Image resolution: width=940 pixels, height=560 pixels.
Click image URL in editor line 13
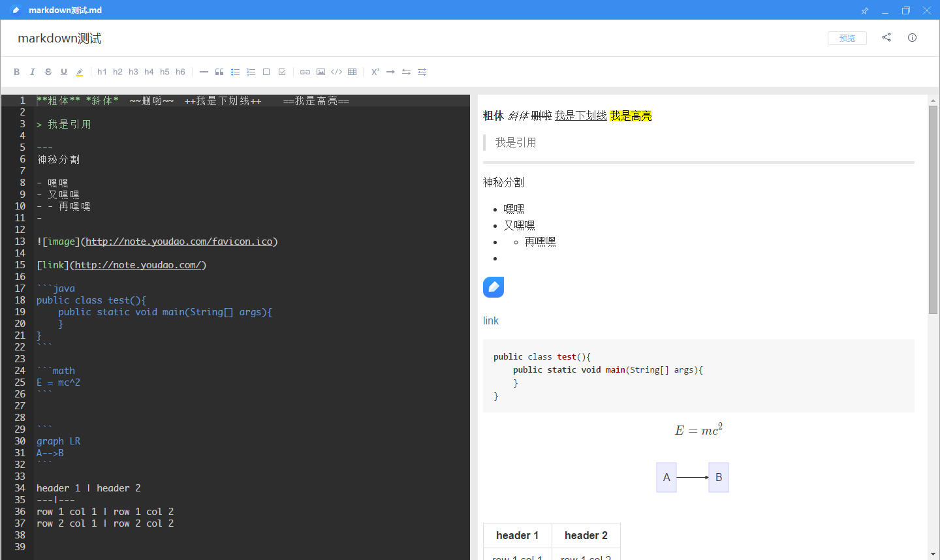179,241
